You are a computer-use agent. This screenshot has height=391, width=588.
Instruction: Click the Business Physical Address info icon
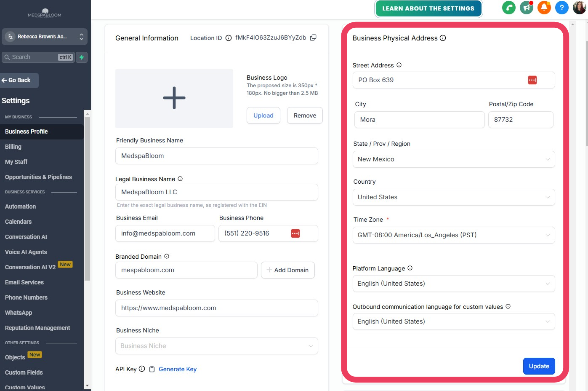click(x=443, y=38)
